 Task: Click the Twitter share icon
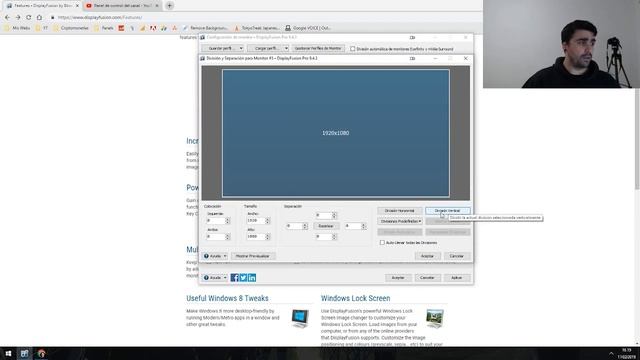pyautogui.click(x=243, y=278)
